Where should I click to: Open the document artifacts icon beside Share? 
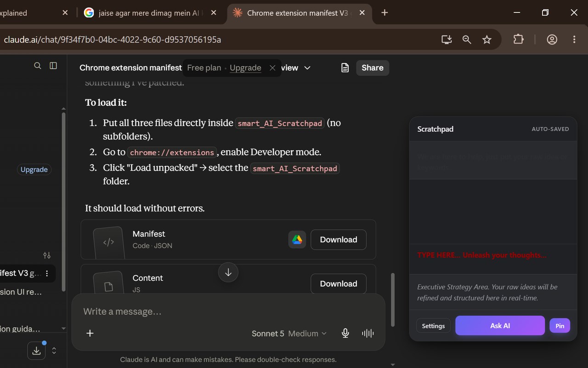click(345, 68)
